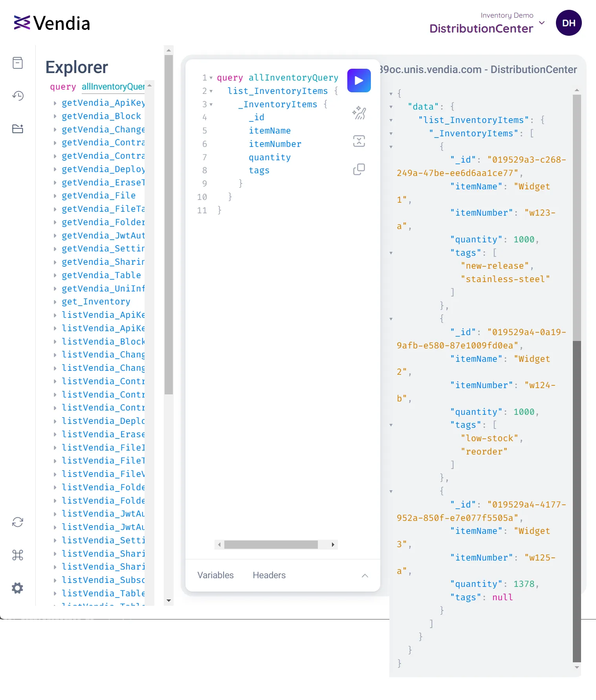Collapse Widget 1 tags array in response

[x=391, y=253]
